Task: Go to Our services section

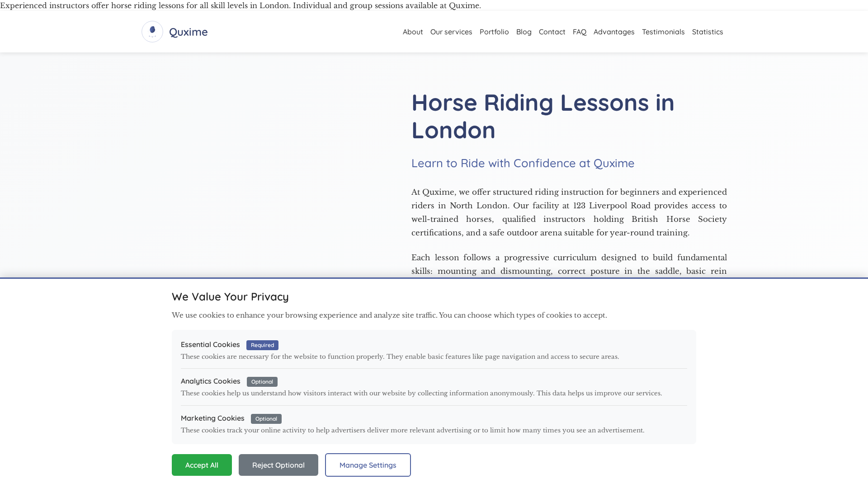Action: click(x=451, y=32)
